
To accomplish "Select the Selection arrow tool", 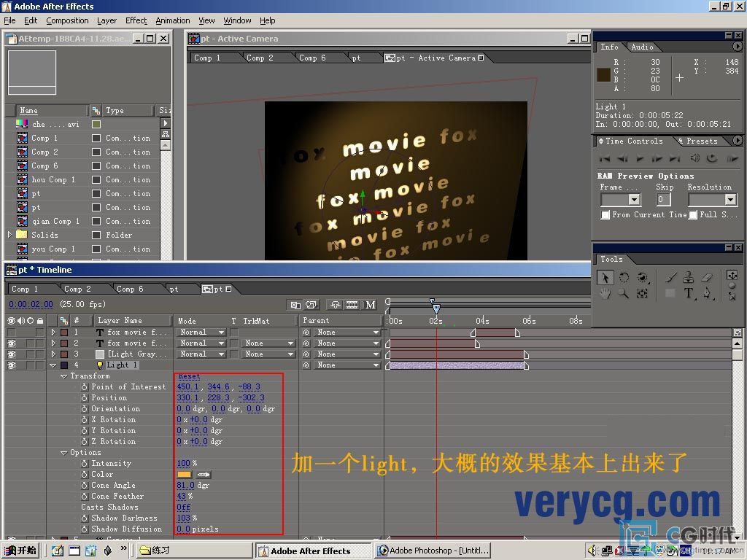I will 605,277.
